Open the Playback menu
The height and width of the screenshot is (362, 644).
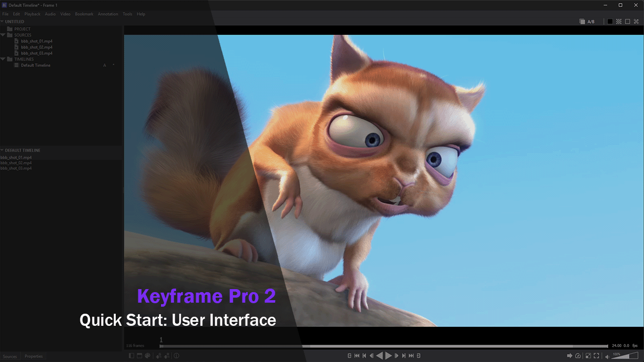pos(32,14)
